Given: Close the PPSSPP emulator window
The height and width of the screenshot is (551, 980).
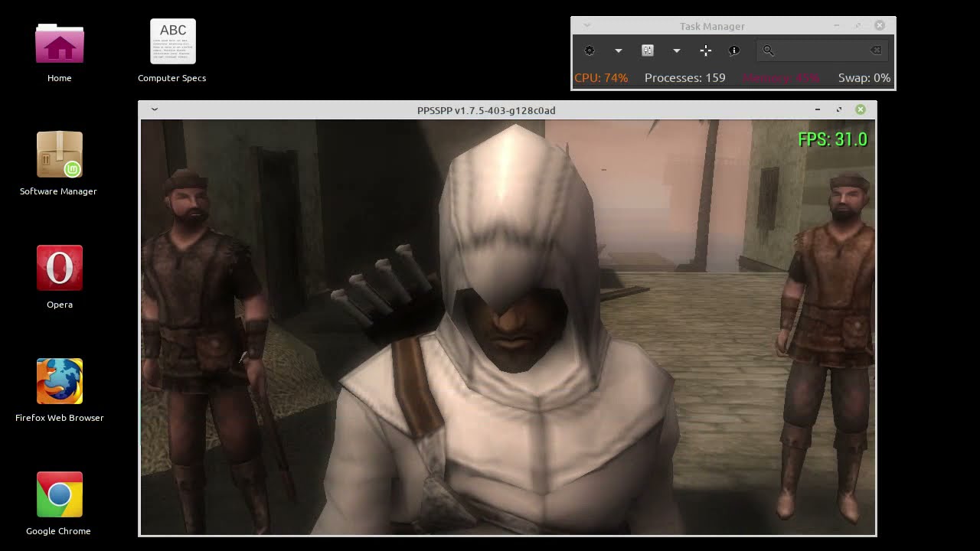Looking at the screenshot, I should click(861, 109).
